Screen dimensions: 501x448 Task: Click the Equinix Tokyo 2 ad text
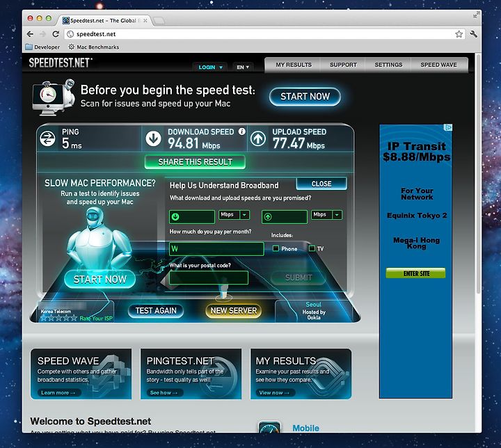click(x=417, y=216)
